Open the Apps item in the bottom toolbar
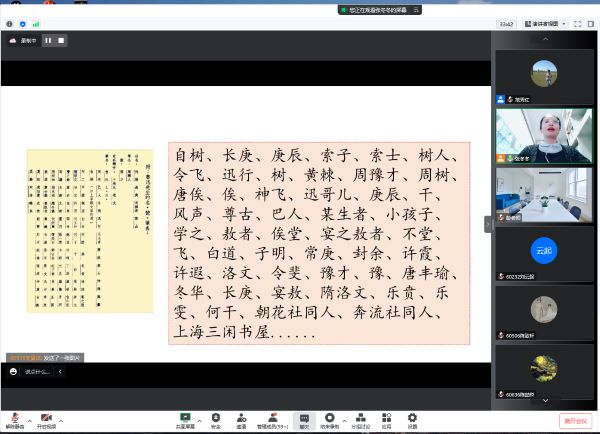This screenshot has width=600, height=434. pos(386,419)
